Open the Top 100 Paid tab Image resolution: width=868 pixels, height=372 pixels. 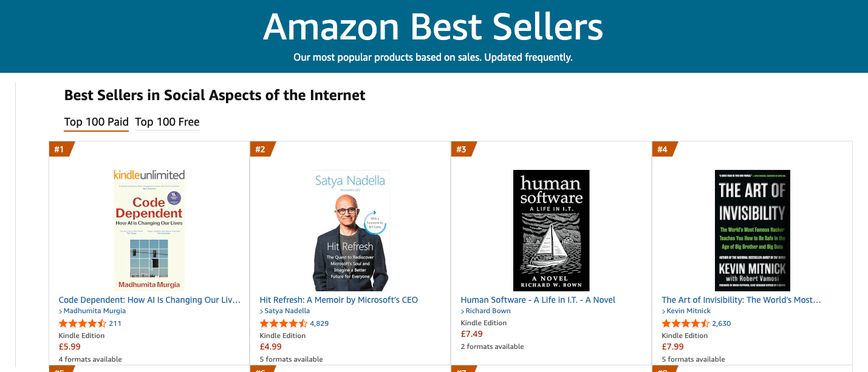coord(96,122)
